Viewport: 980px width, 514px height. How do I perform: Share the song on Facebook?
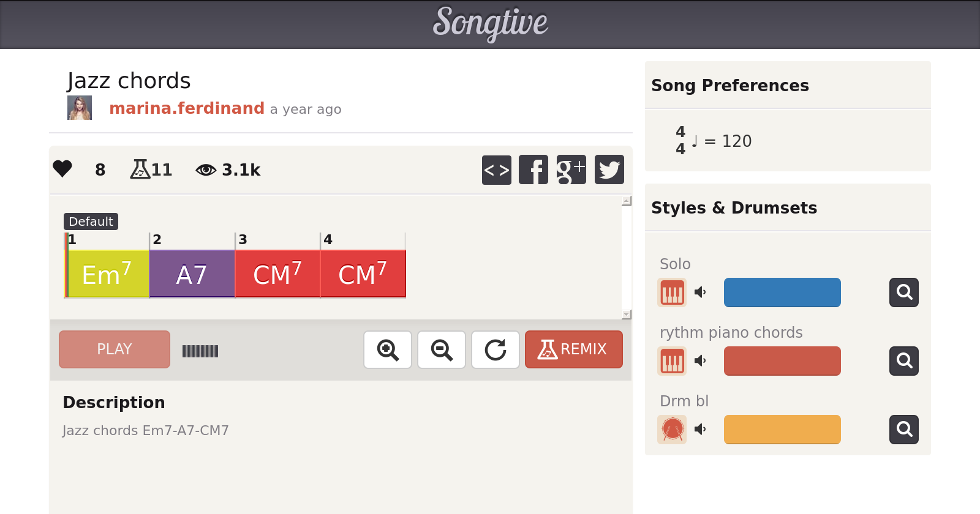click(x=533, y=169)
